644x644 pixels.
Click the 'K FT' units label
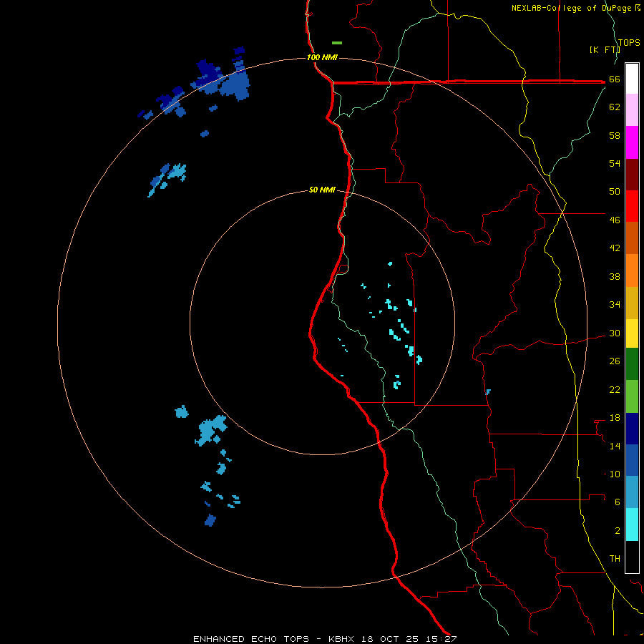[x=605, y=49]
